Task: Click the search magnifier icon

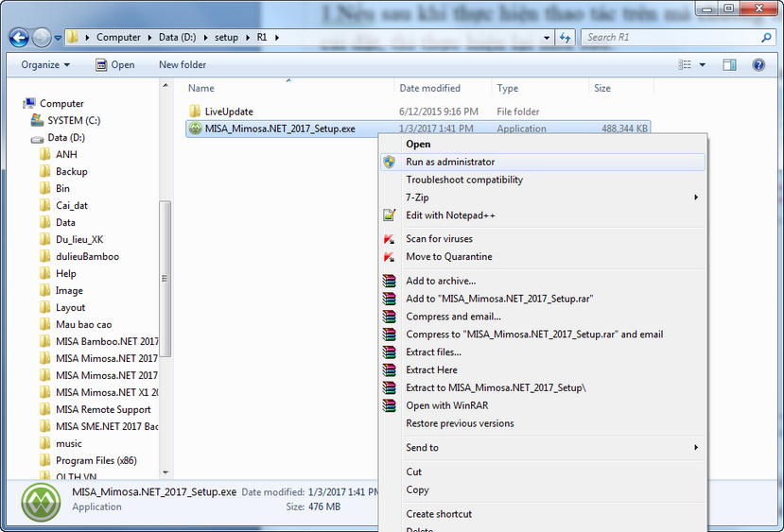Action: click(x=766, y=38)
